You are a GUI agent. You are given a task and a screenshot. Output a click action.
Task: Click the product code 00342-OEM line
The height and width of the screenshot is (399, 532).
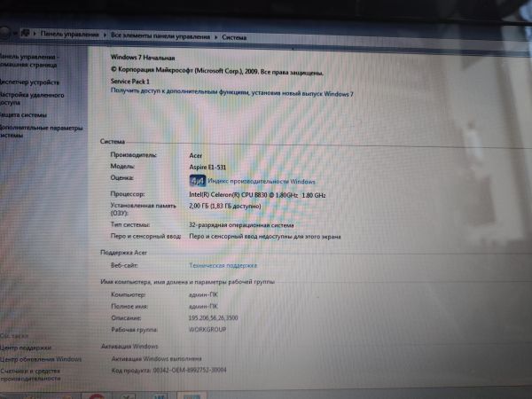point(168,370)
